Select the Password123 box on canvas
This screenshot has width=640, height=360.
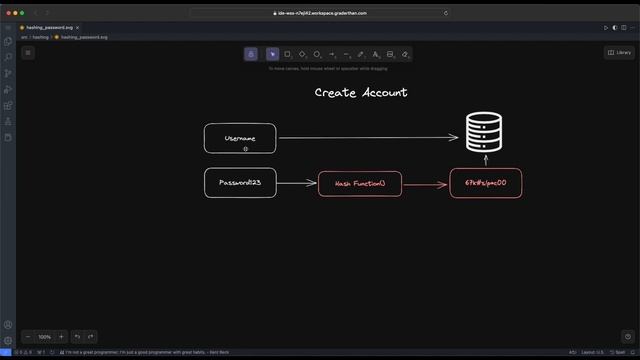240,182
